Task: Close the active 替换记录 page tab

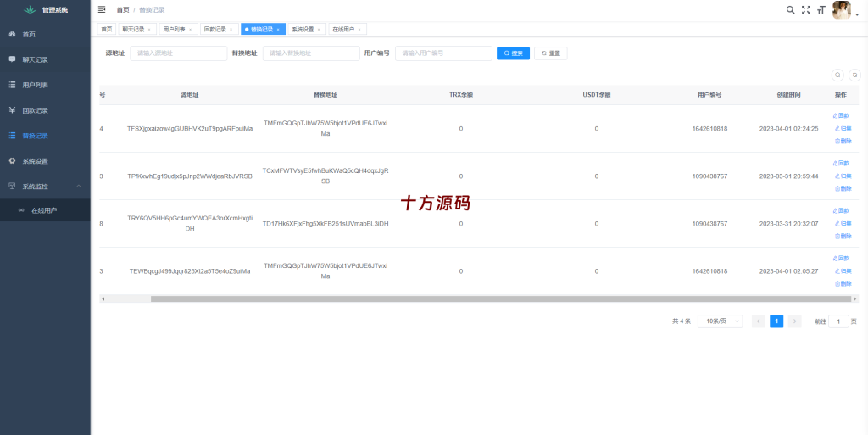Action: click(x=278, y=30)
